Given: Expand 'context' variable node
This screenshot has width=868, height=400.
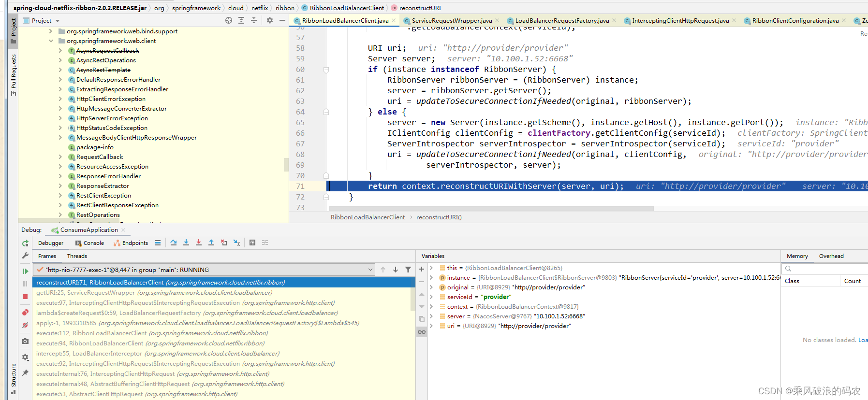Looking at the screenshot, I should click(x=431, y=306).
